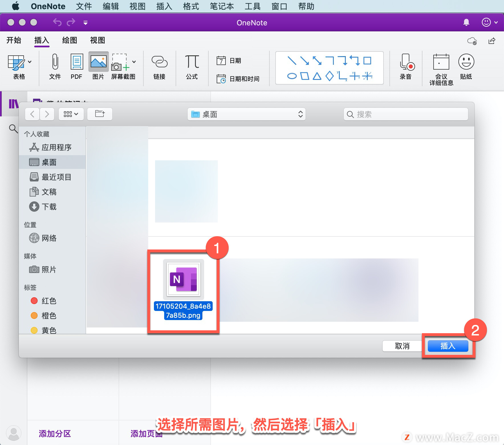
Task: Insert a file attachment via paperclip
Action: tap(55, 67)
